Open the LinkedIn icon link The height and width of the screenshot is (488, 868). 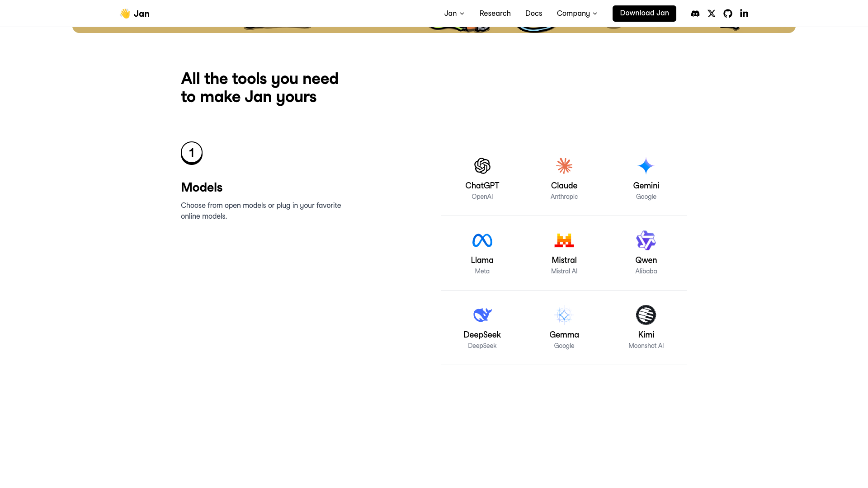(744, 14)
